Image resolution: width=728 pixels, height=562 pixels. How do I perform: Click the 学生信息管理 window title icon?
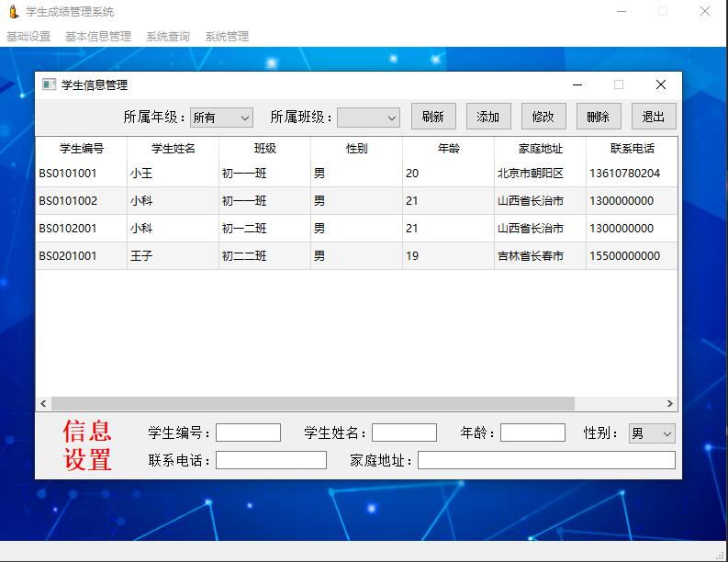(x=49, y=84)
